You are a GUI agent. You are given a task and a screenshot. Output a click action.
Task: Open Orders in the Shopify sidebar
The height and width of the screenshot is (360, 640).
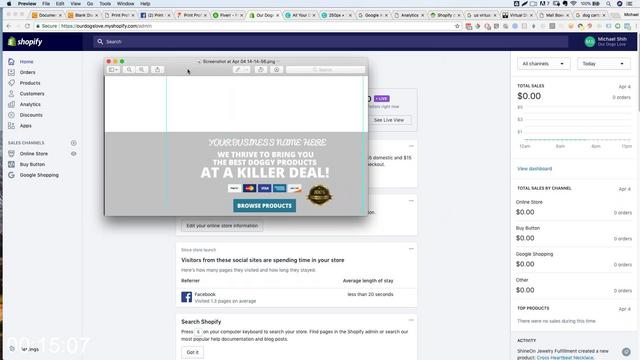click(27, 72)
